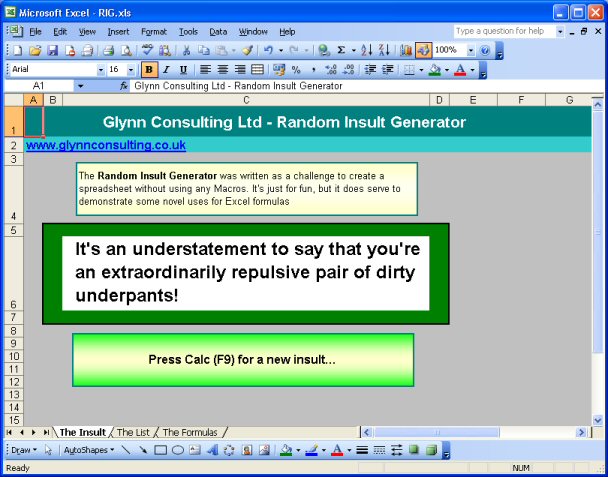Screen dimensions: 608x477
Task: Select the Rectangle drawing tool
Action: coord(160,450)
